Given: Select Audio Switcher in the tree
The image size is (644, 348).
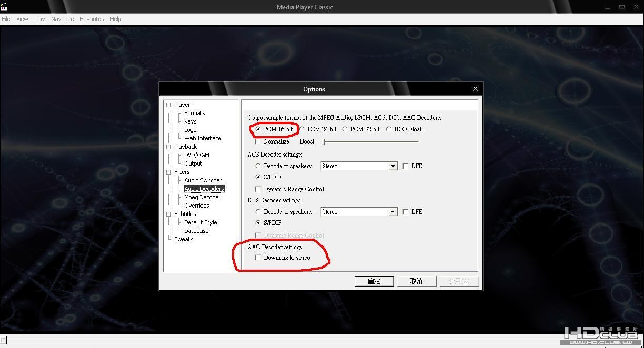Looking at the screenshot, I should [x=203, y=180].
